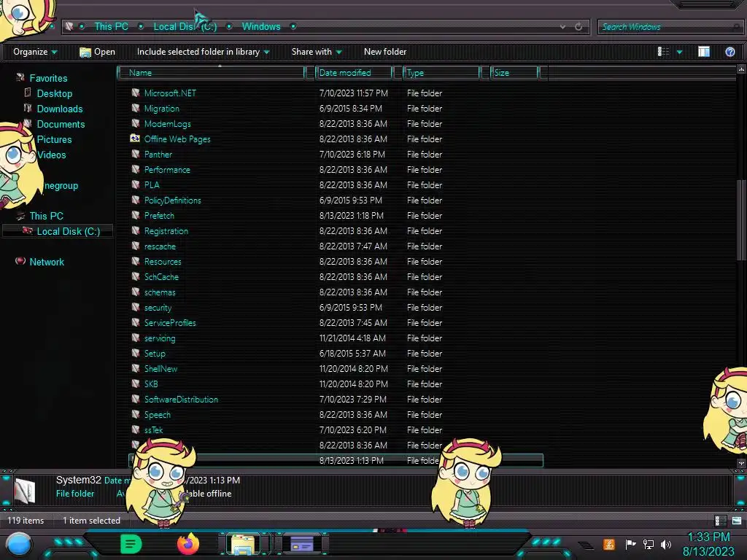
Task: Expand the address bar history dropdown
Action: click(562, 27)
